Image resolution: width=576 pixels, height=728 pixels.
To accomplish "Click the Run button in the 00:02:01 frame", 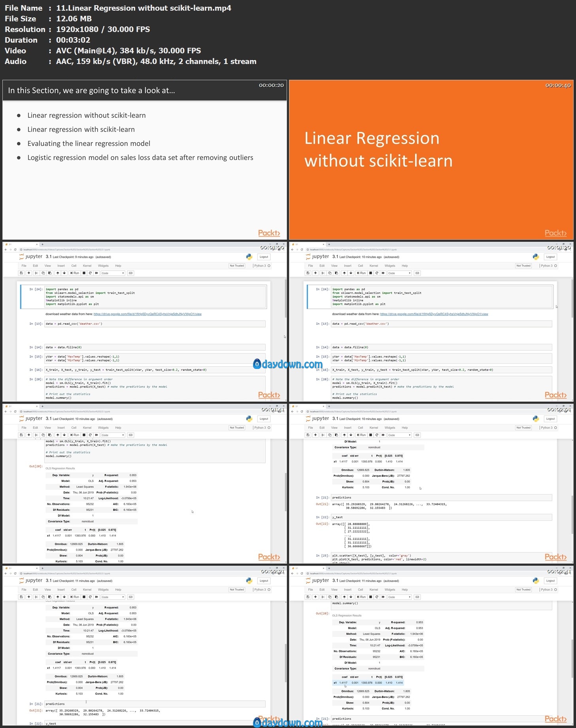I will 361,435.
